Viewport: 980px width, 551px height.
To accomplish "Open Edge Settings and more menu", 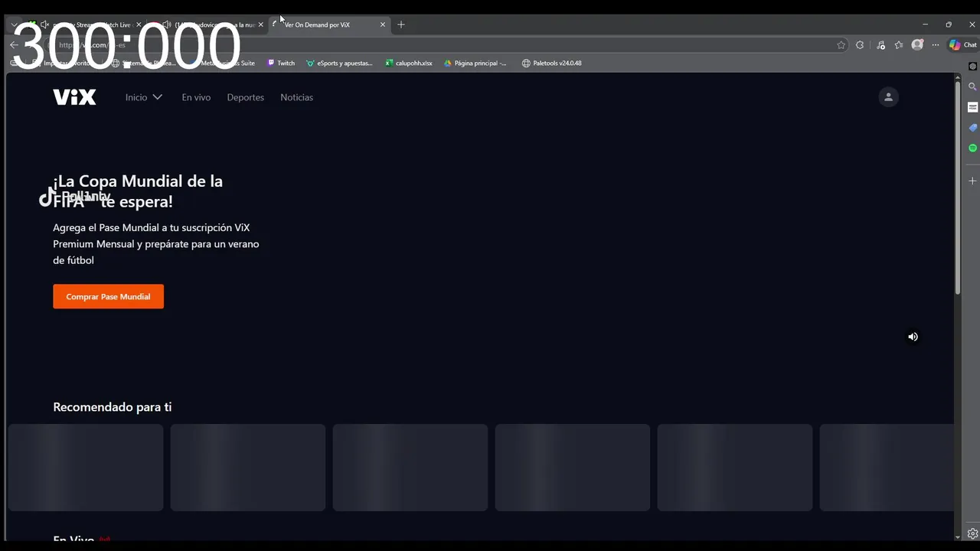I will (x=936, y=45).
